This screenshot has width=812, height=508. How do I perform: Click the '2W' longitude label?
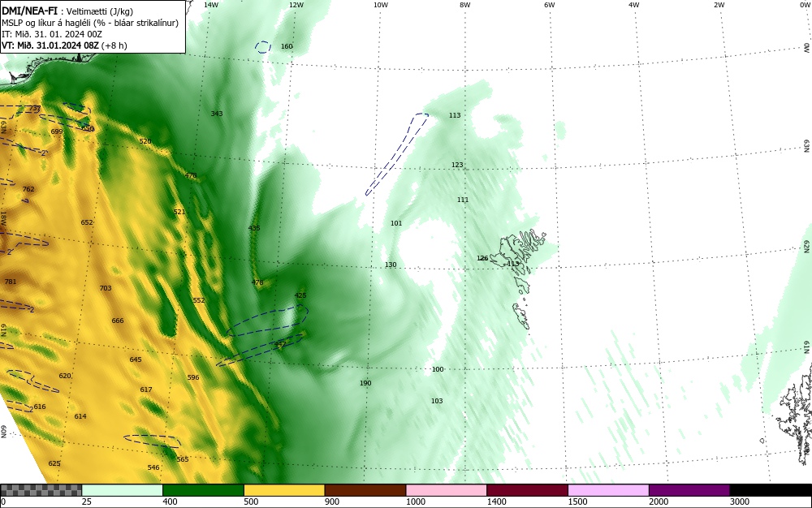point(719,5)
